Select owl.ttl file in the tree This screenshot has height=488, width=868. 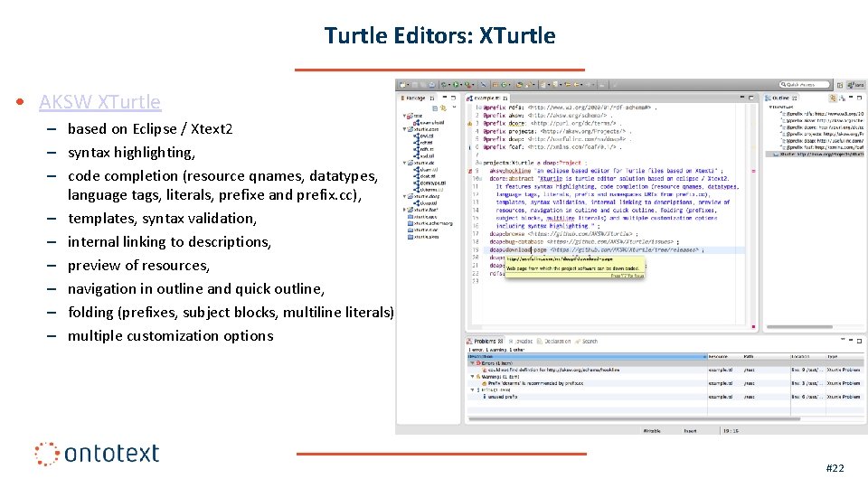423,136
